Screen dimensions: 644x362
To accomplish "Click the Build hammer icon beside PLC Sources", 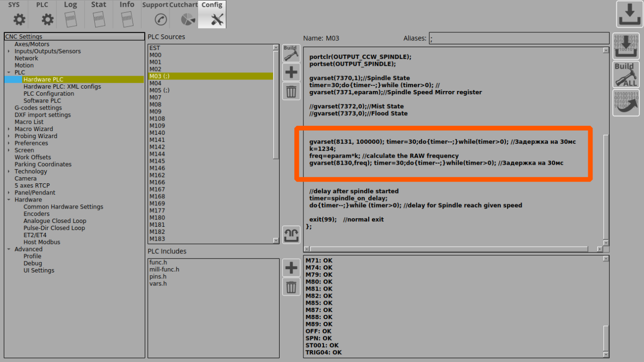I will [x=291, y=53].
